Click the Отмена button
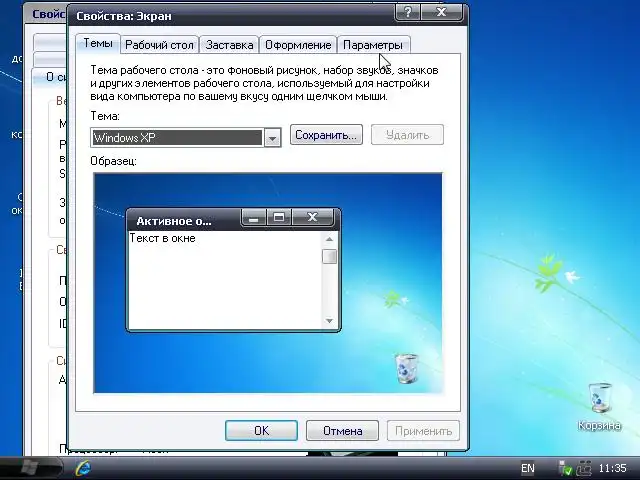Image resolution: width=640 pixels, height=480 pixels. [x=342, y=431]
